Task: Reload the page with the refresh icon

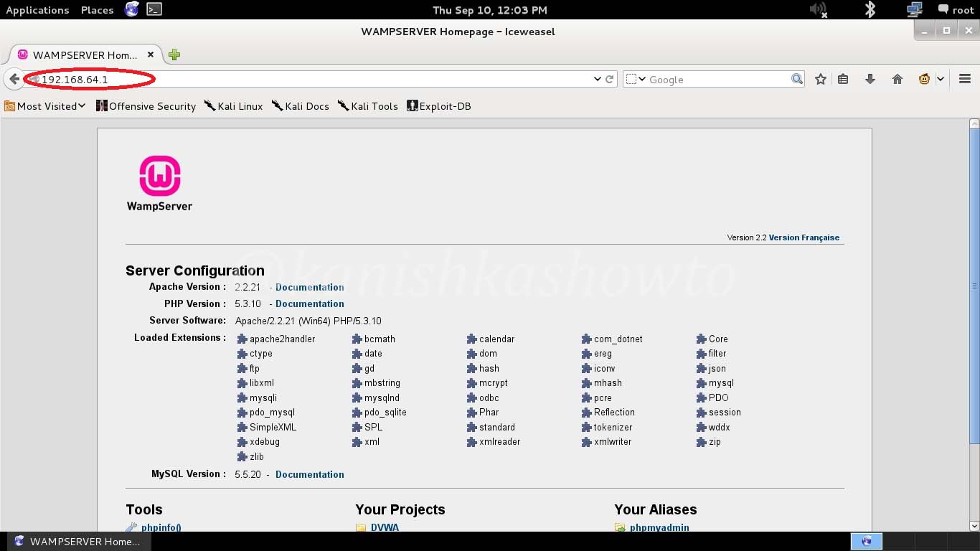Action: (610, 79)
